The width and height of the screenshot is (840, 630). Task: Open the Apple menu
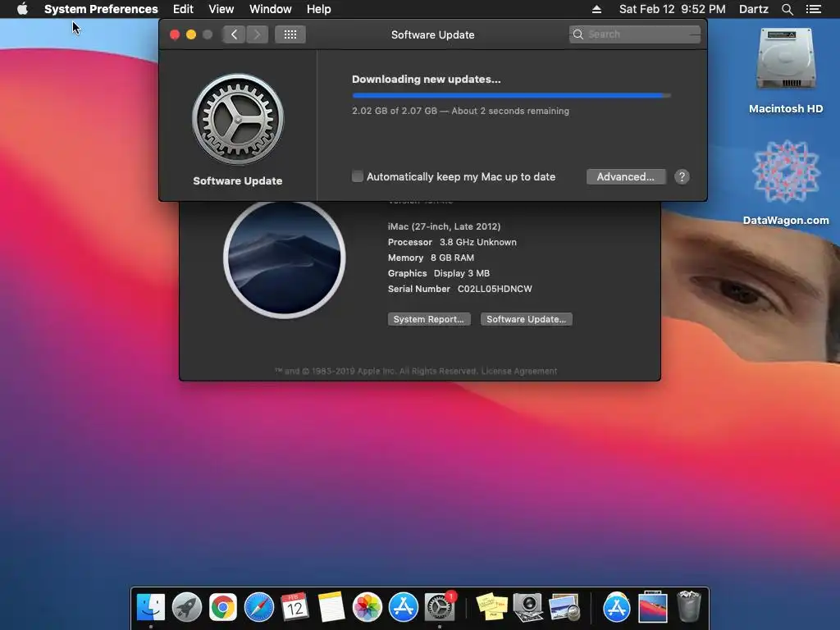22,9
